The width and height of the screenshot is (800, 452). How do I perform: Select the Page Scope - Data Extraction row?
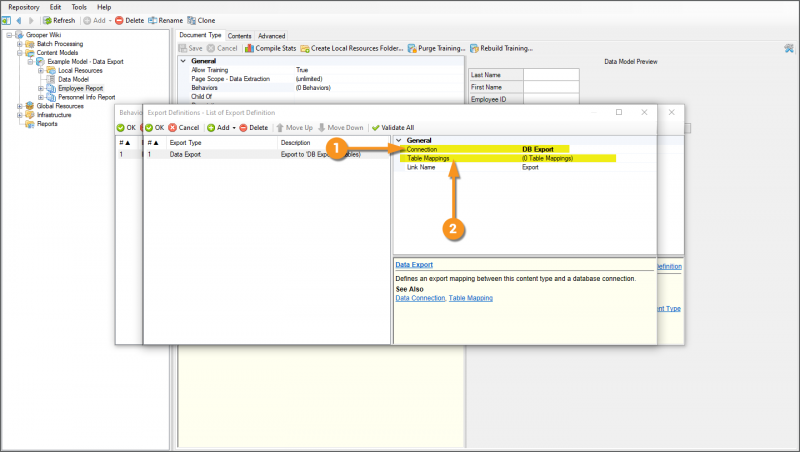(321, 79)
